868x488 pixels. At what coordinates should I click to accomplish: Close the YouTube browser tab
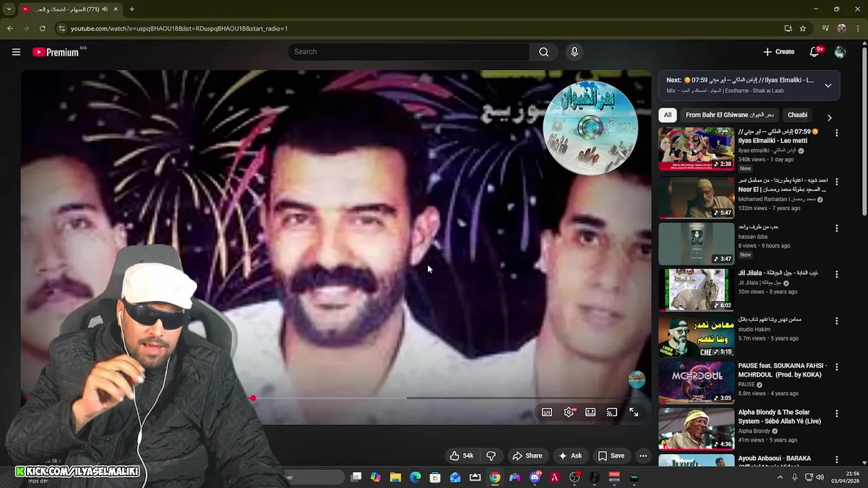[x=116, y=9]
